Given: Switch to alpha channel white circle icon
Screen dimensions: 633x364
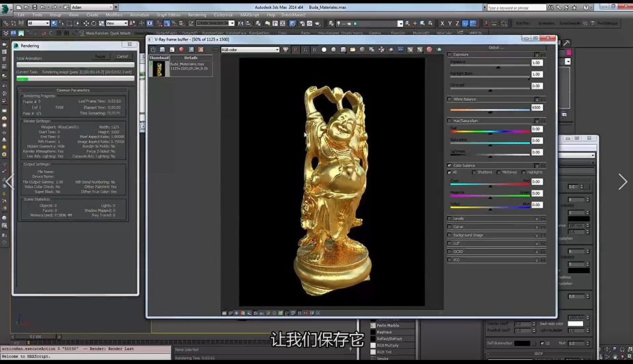Looking at the screenshot, I should [x=324, y=50].
